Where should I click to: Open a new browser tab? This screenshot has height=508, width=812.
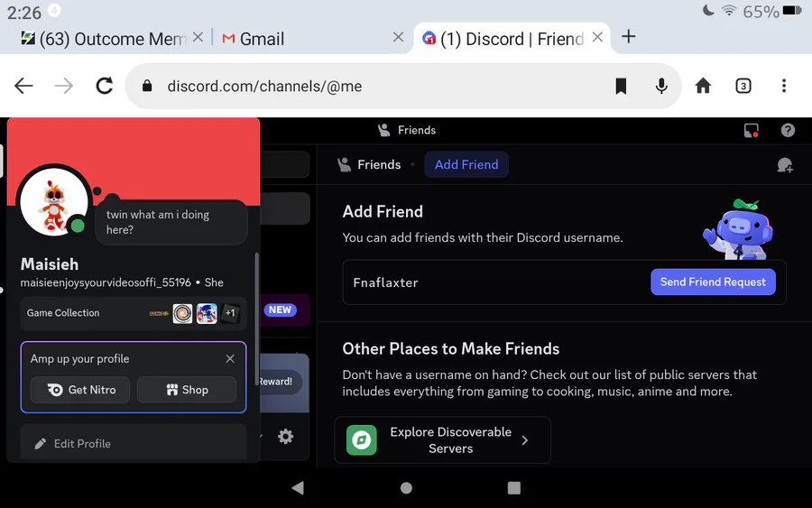(x=628, y=37)
